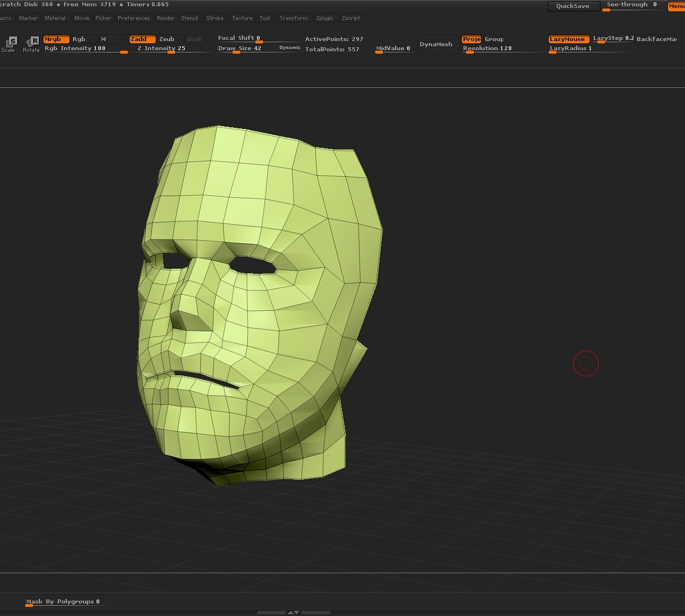Adjust the Focal Shift slider
685x616 pixels.
259,39
